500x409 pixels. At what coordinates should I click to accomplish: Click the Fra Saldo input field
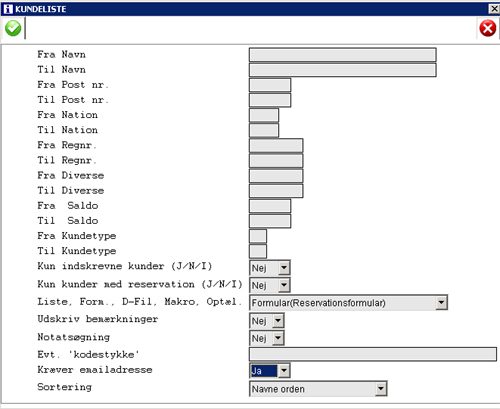click(x=270, y=206)
